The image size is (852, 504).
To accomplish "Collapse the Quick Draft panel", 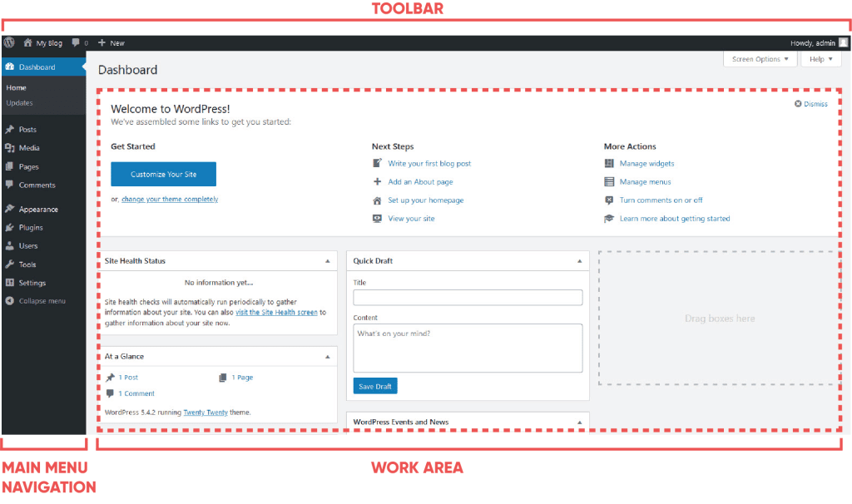I will click(x=581, y=260).
